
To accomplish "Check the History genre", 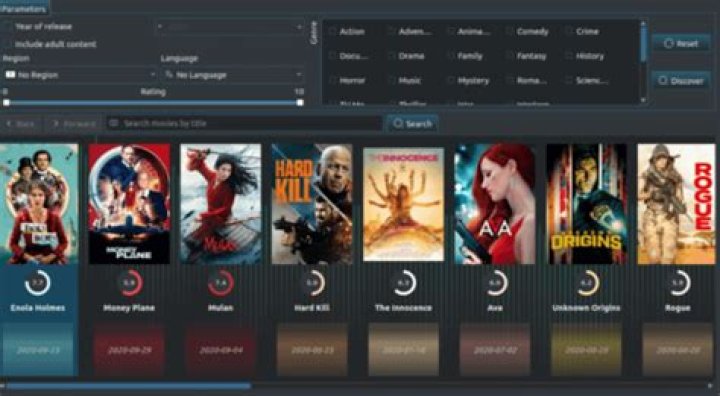I will pos(569,56).
